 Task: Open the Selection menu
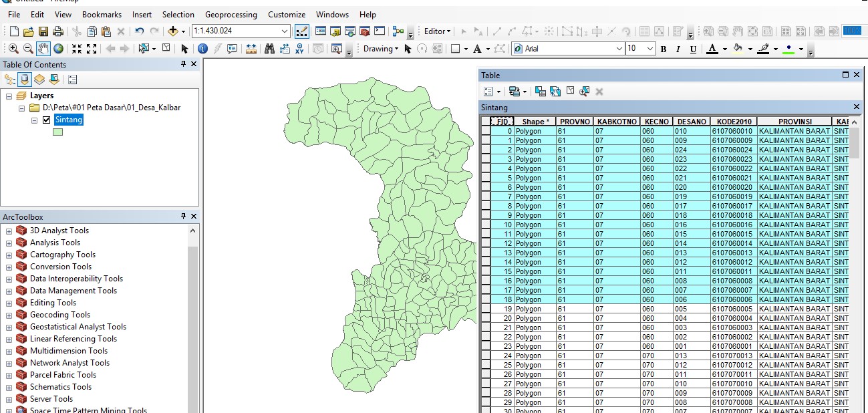(178, 14)
